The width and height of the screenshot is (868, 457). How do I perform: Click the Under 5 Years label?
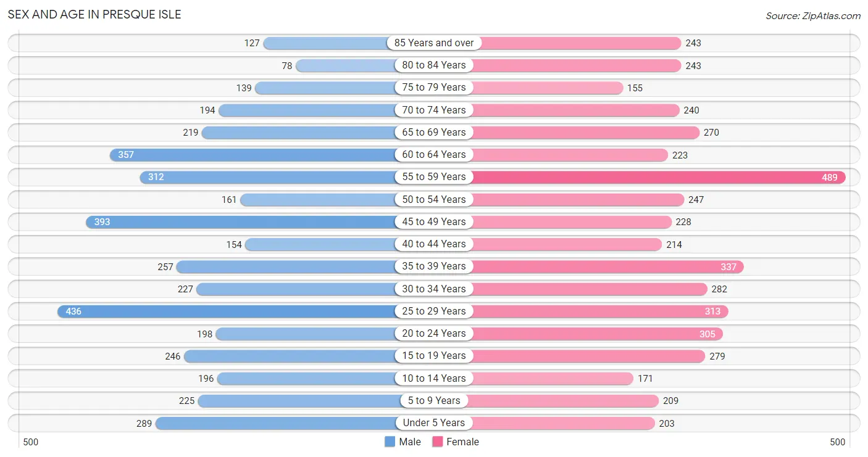pos(434,423)
